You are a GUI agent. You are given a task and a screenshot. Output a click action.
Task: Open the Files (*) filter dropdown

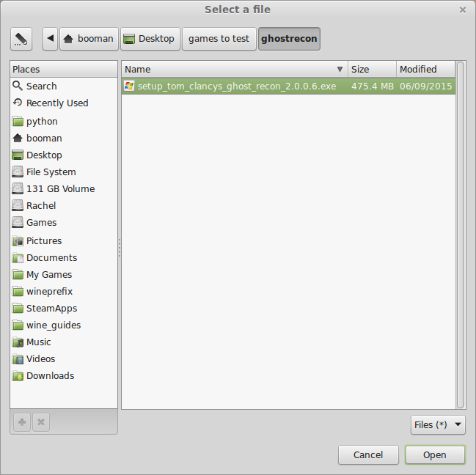click(x=438, y=424)
